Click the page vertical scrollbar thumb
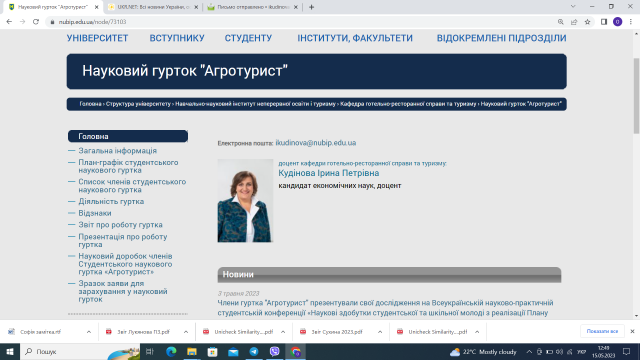The width and height of the screenshot is (640, 360). [636, 96]
